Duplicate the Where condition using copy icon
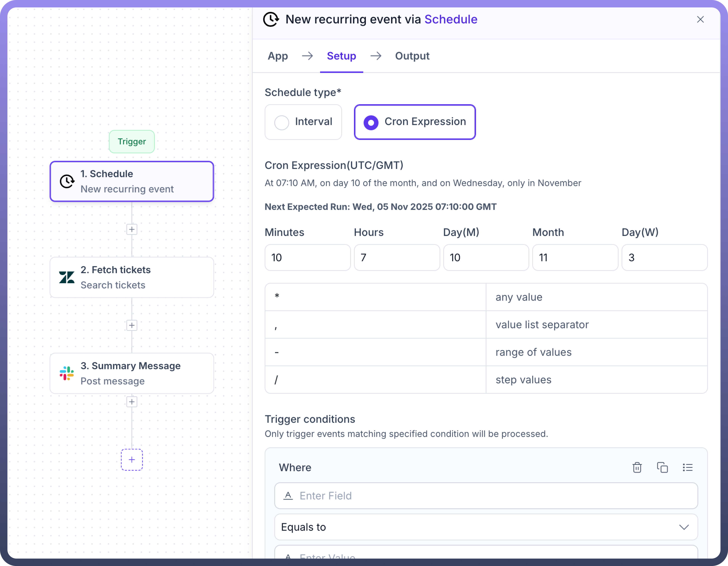This screenshot has height=566, width=728. click(x=662, y=467)
